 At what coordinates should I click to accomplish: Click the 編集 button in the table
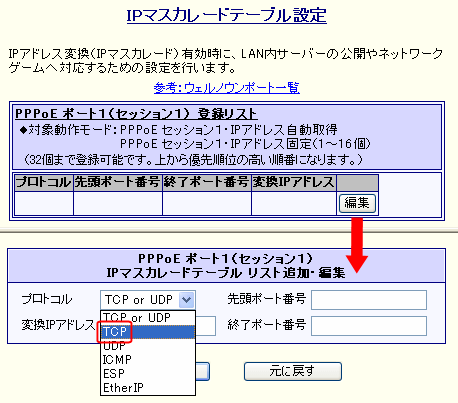coord(357,203)
